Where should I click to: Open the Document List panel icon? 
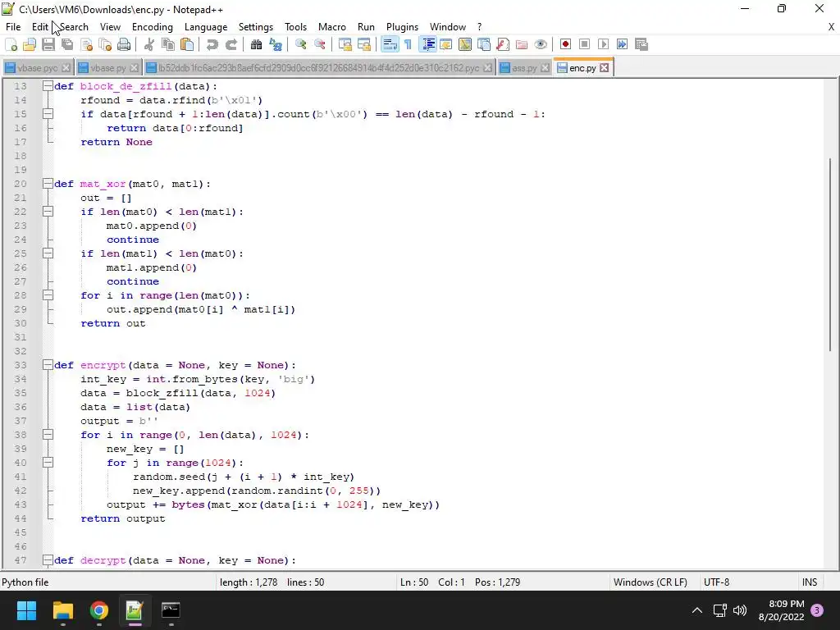(x=484, y=44)
